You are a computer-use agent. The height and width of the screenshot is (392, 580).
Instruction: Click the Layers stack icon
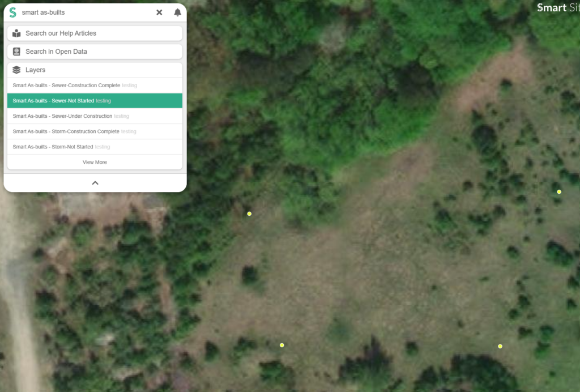click(15, 69)
